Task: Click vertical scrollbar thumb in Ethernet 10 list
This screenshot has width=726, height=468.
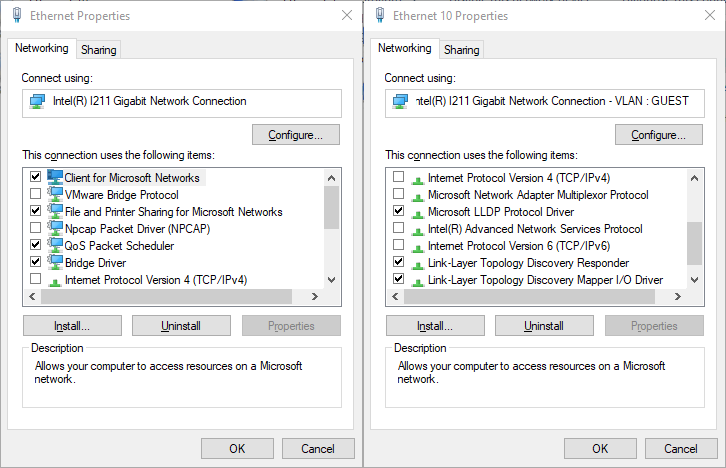Action: [694, 243]
